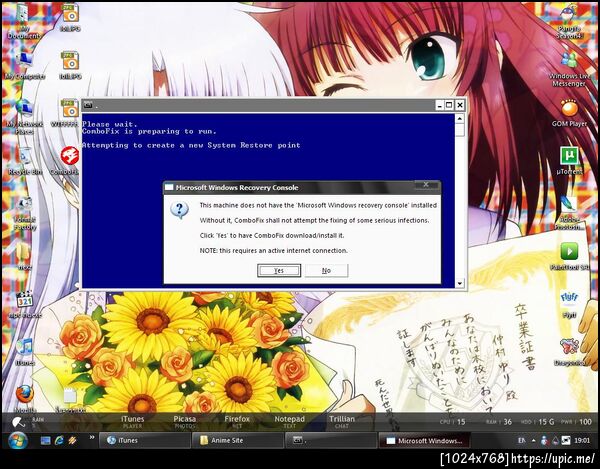Image resolution: width=600 pixels, height=469 pixels.
Task: Click the Messenger person icon in the tray
Action: [544, 441]
